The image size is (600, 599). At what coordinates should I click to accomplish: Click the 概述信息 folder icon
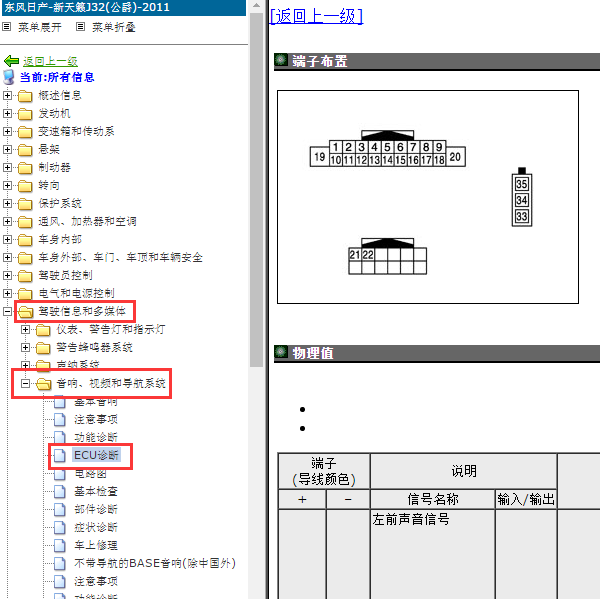[25, 96]
